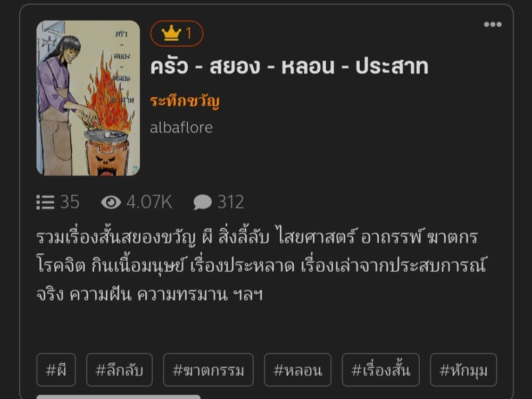Click the 35 chapters count

[70, 202]
